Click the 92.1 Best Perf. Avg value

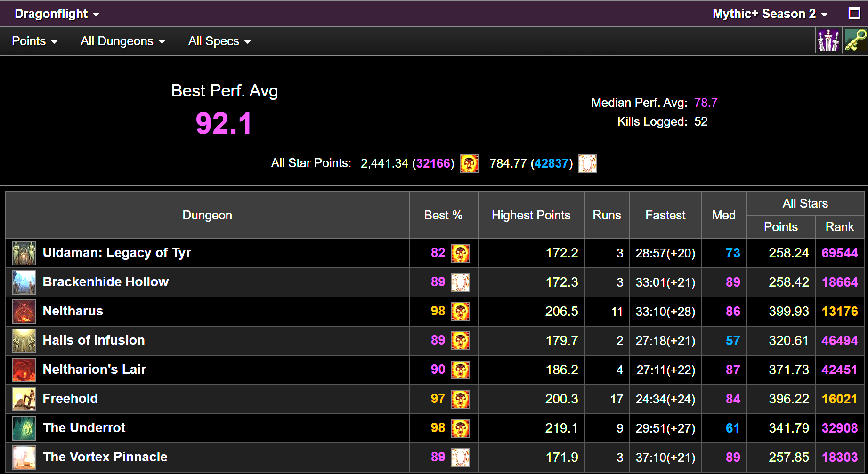coord(224,123)
